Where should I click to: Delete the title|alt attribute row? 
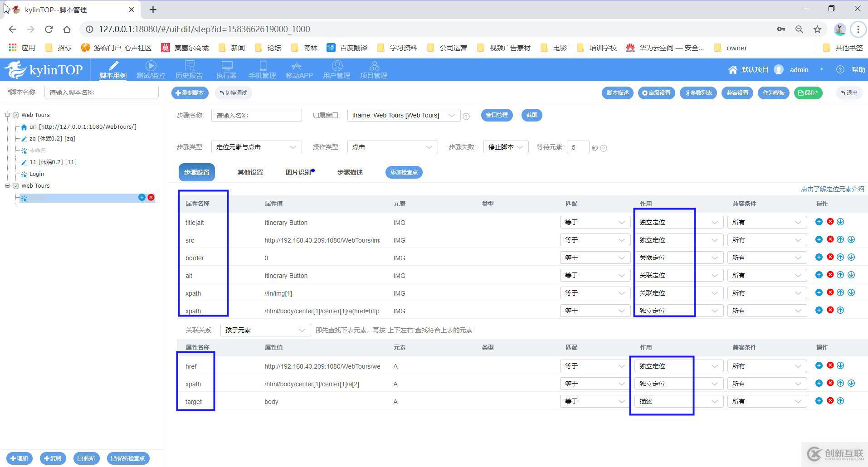tap(830, 222)
